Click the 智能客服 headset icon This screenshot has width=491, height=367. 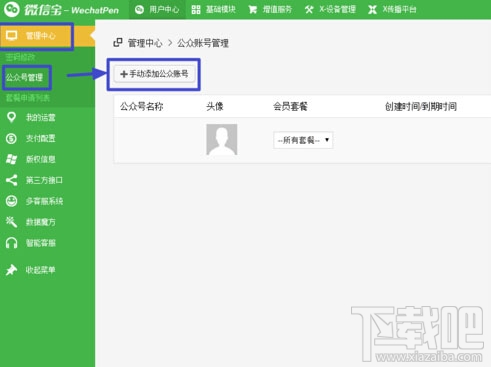click(11, 243)
